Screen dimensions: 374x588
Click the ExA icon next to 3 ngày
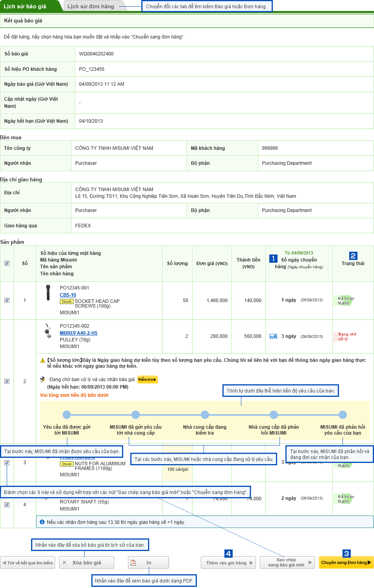[x=273, y=336]
